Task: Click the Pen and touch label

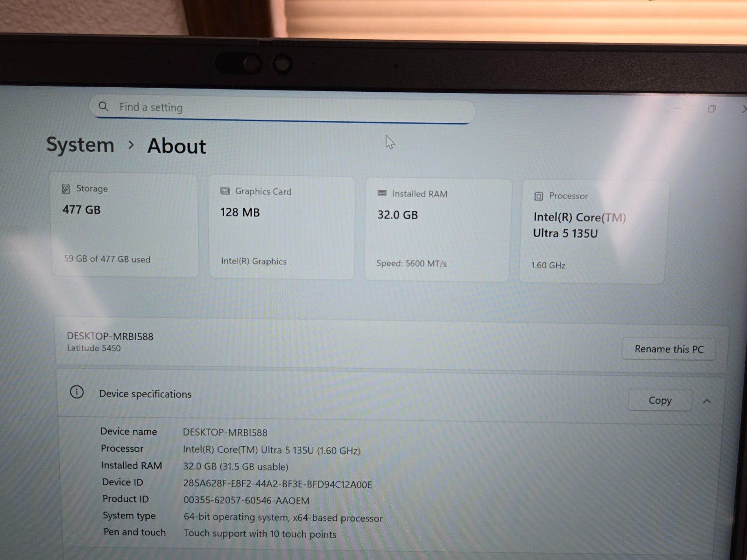Action: pyautogui.click(x=134, y=532)
